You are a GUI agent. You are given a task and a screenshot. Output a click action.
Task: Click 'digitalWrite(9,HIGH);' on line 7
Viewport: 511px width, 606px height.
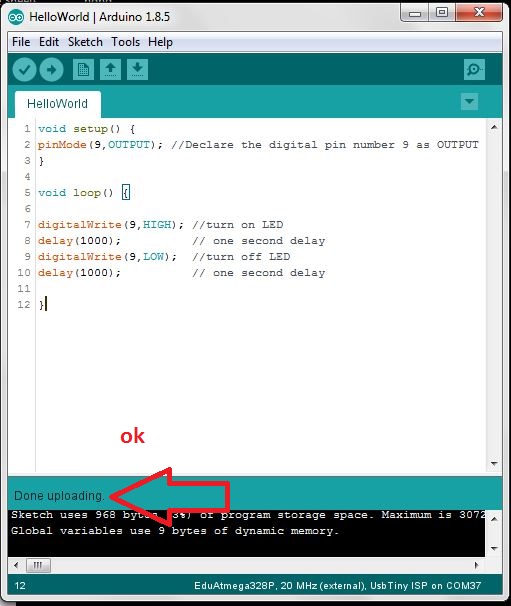coord(111,225)
